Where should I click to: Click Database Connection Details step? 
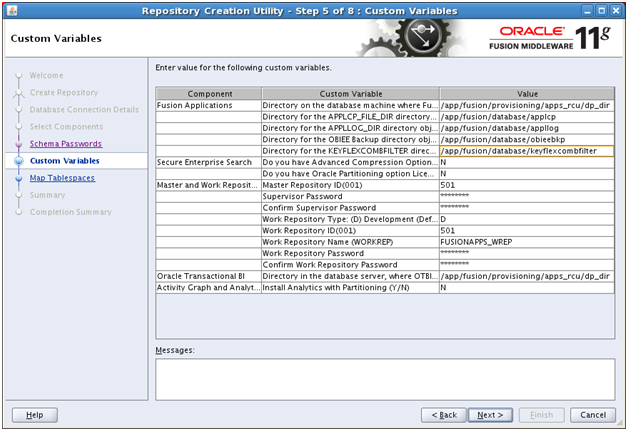(84, 109)
